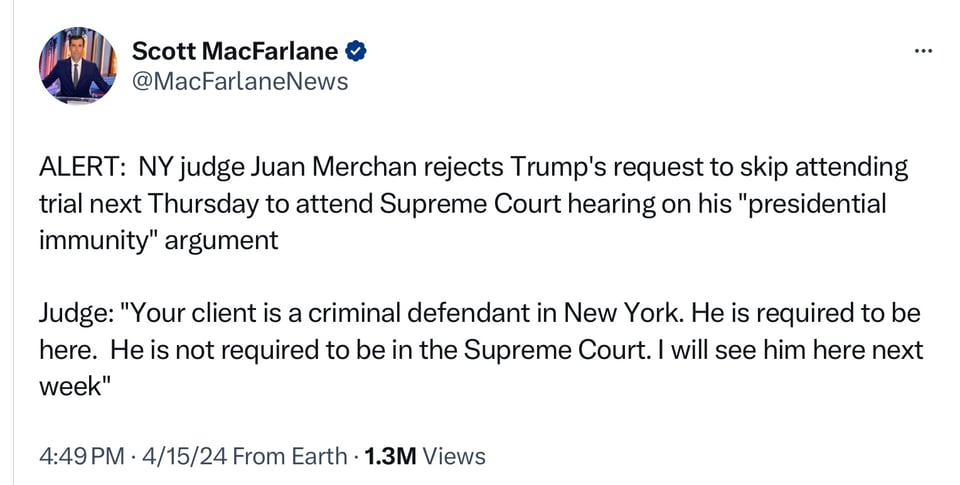Open the three-dot more options menu
Screen dimensions: 960x485
coord(923,50)
